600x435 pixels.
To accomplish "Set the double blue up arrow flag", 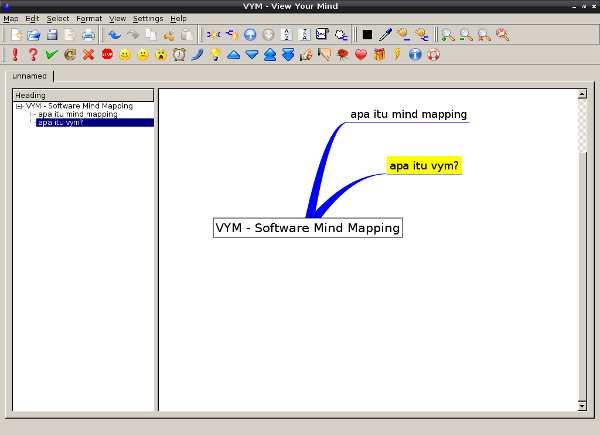I will pyautogui.click(x=270, y=55).
